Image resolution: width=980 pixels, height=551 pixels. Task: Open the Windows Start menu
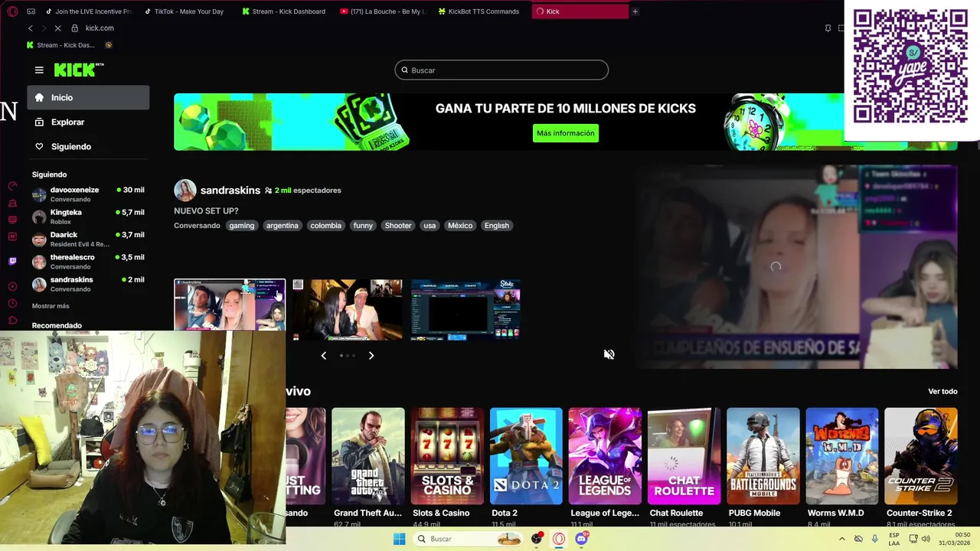(x=399, y=539)
